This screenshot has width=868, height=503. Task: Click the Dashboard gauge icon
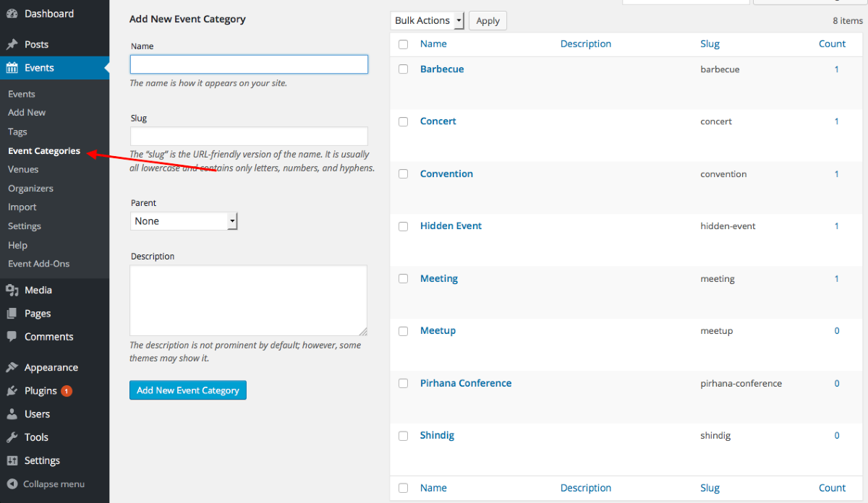pos(12,14)
